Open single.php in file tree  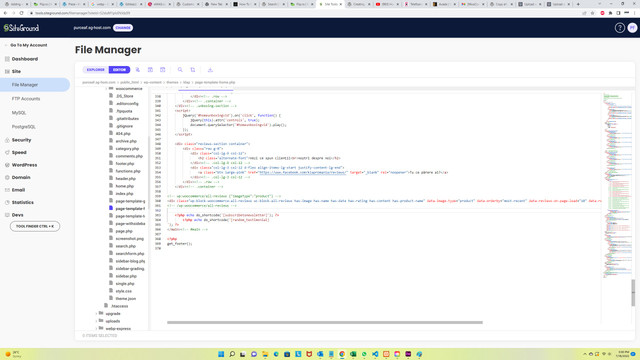pos(124,284)
